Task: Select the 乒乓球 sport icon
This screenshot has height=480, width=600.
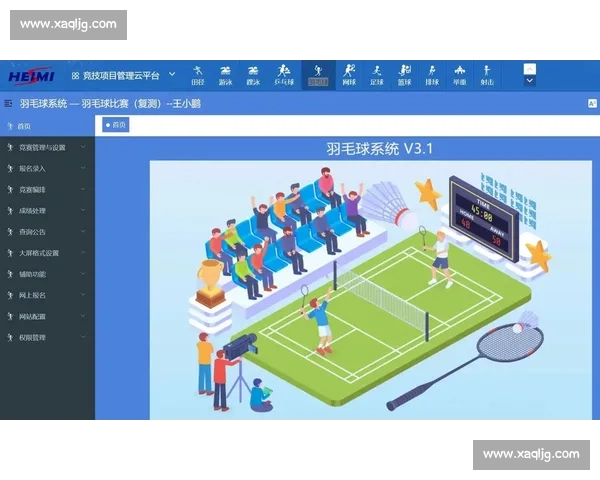Action: tap(284, 74)
